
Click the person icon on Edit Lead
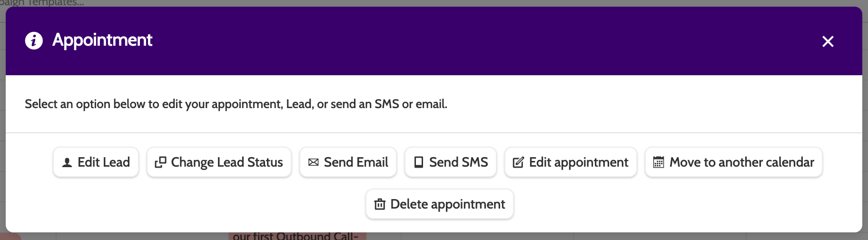pos(67,163)
